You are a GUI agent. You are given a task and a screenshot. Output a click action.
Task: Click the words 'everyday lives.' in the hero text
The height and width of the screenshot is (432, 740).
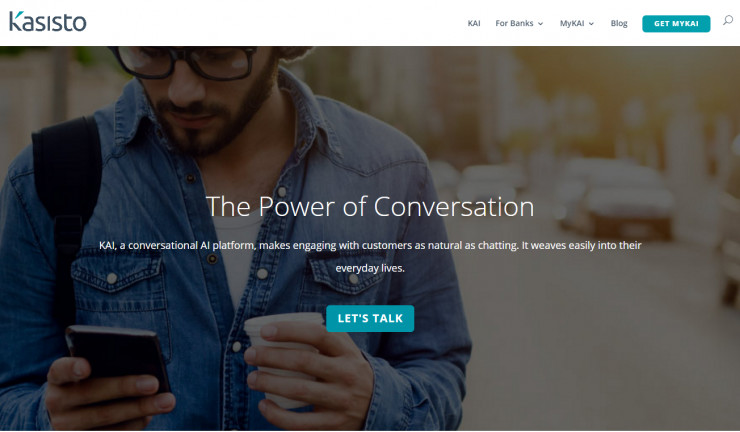pos(370,268)
